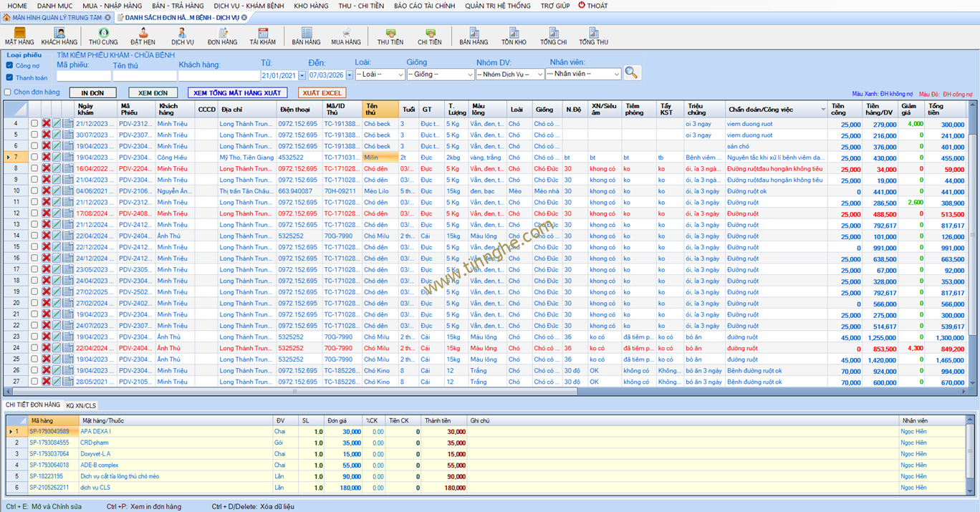This screenshot has height=512, width=980.
Task: Uncheck the Công nợ checkbox
Action: click(x=9, y=66)
